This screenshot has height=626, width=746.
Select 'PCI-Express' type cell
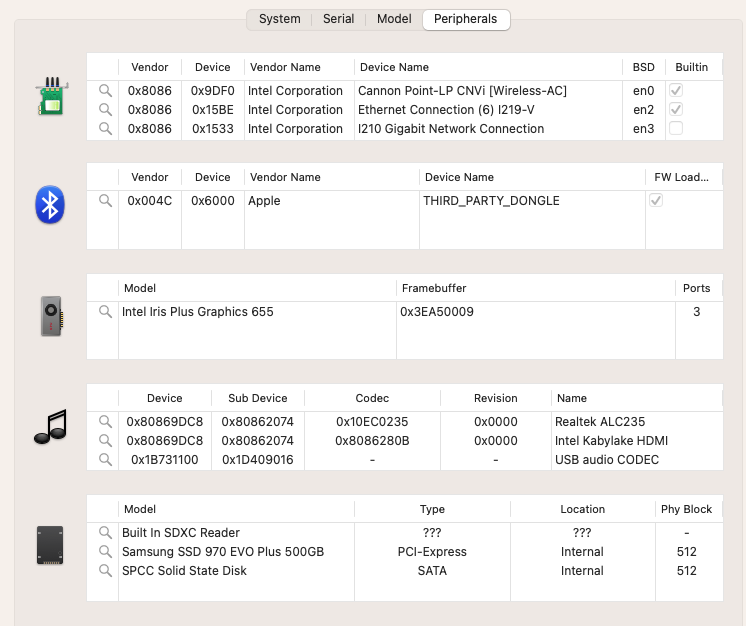[432, 551]
